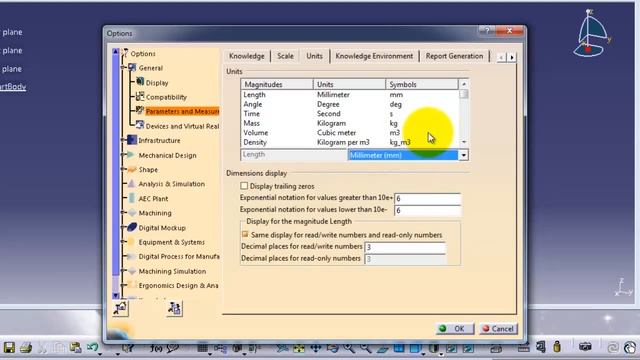The image size is (640, 360).
Task: Expand the Infrastructure tree node
Action: point(123,140)
